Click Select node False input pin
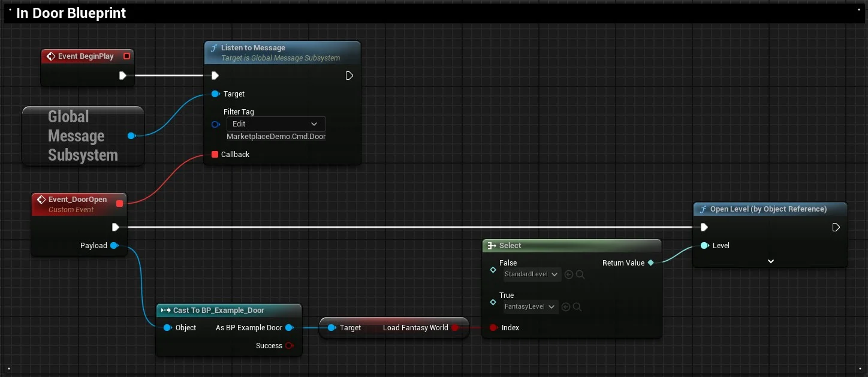The height and width of the screenshot is (377, 868). click(493, 270)
